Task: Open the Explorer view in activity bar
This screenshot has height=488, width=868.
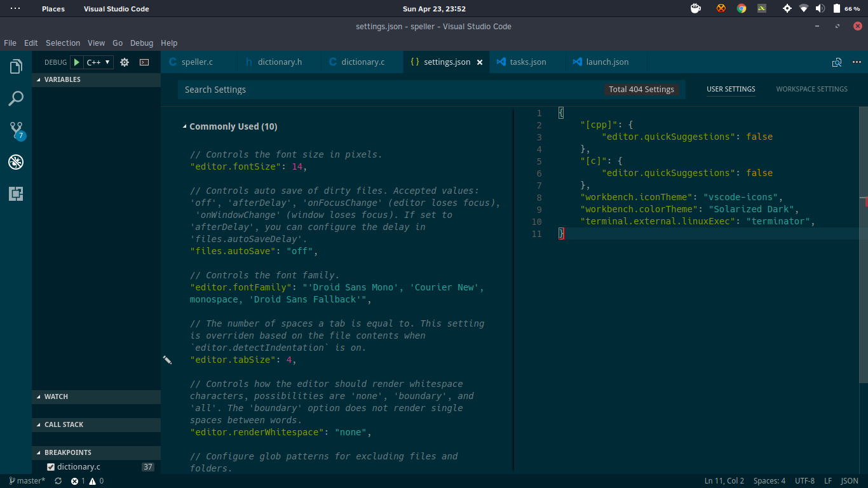Action: pos(16,67)
